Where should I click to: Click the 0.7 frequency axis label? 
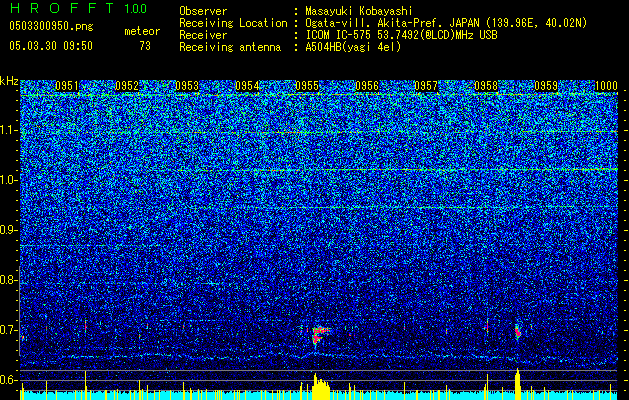coord(7,330)
